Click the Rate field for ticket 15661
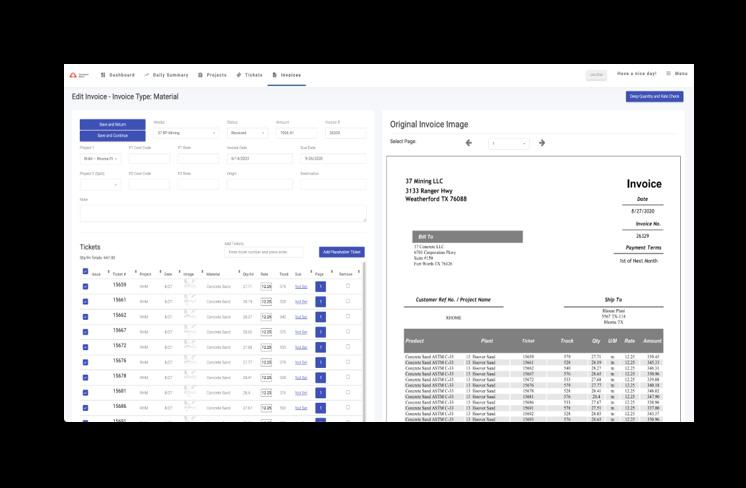This screenshot has height=488, width=746. click(x=266, y=302)
